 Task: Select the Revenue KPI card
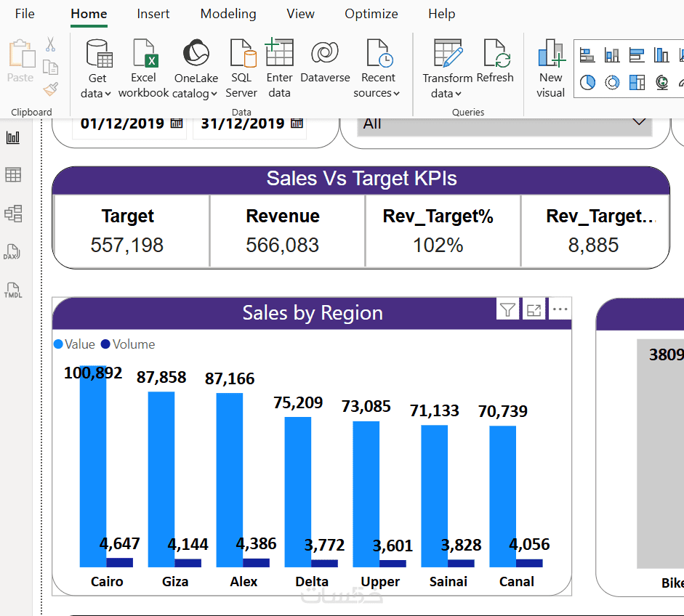click(x=287, y=231)
